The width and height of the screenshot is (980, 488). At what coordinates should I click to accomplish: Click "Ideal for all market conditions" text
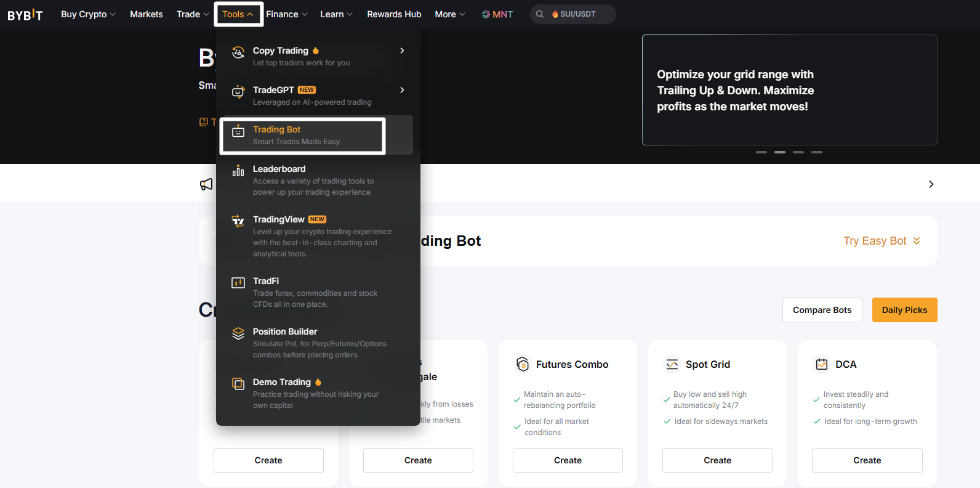(556, 427)
